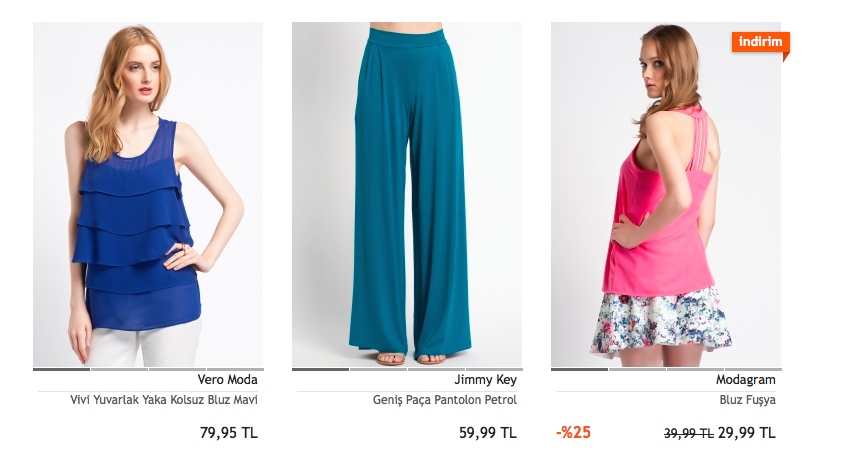This screenshot has height=456, width=847.
Task: Open Vivi Yuvarlak Yaka Kolsuz Bluz Mavi
Action: click(164, 400)
